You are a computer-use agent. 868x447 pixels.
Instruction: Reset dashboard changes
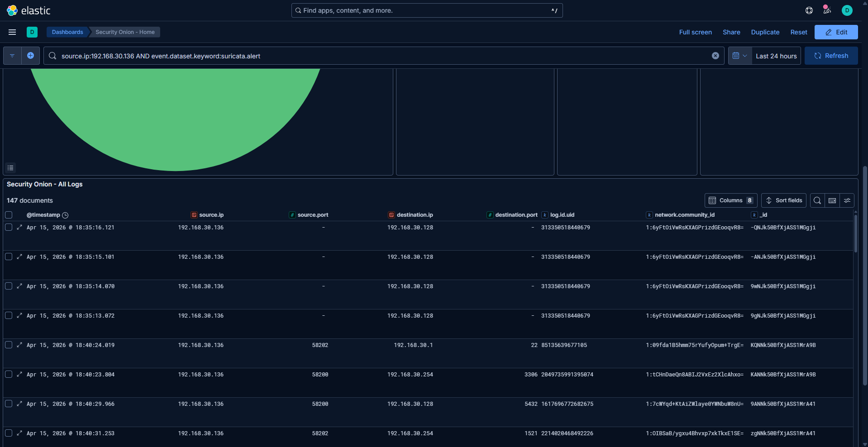coord(799,32)
